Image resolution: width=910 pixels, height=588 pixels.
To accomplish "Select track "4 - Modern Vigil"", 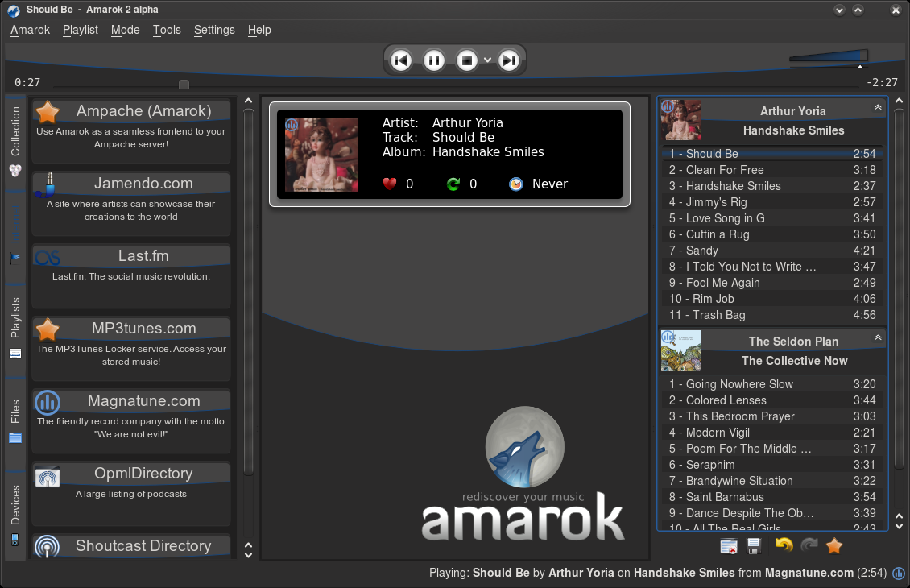I will [x=771, y=433].
